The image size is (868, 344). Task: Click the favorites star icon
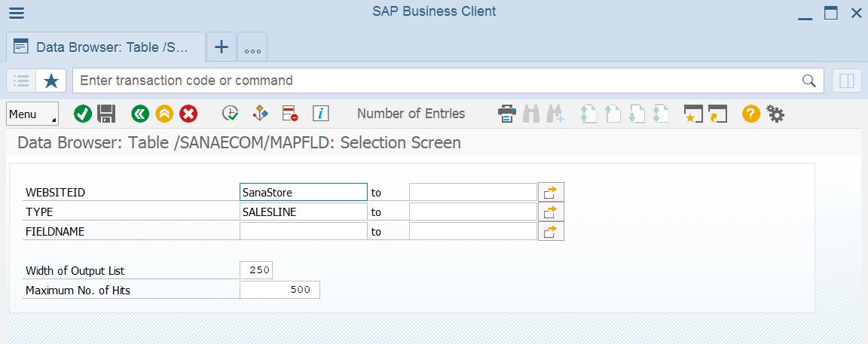pos(51,81)
